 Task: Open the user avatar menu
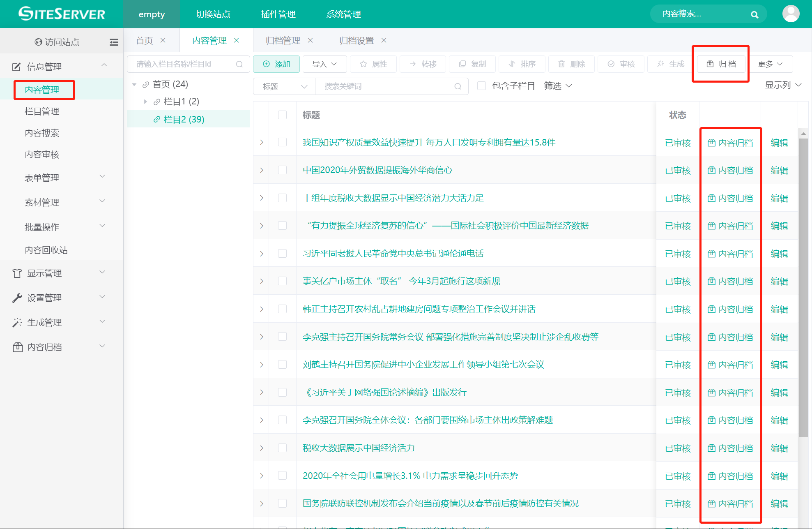pyautogui.click(x=791, y=14)
